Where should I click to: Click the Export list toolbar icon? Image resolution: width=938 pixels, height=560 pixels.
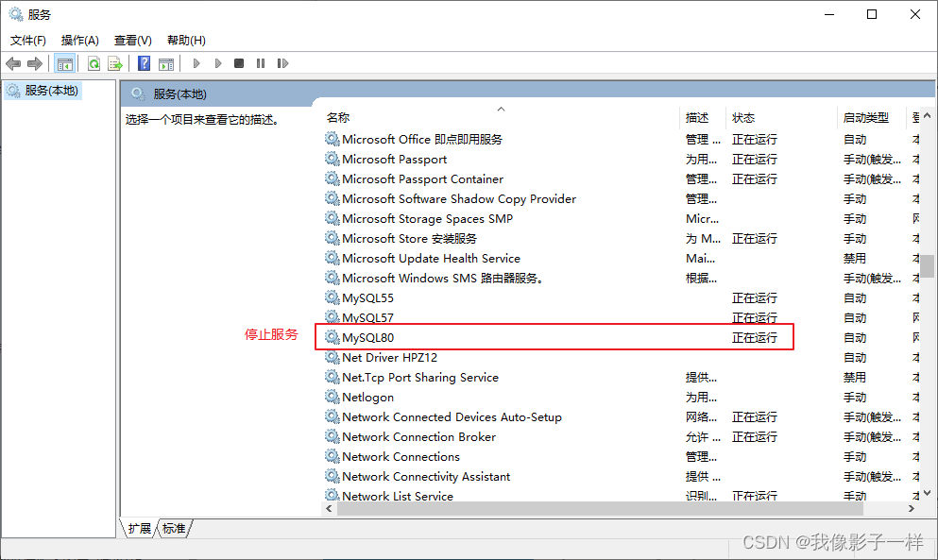click(115, 63)
